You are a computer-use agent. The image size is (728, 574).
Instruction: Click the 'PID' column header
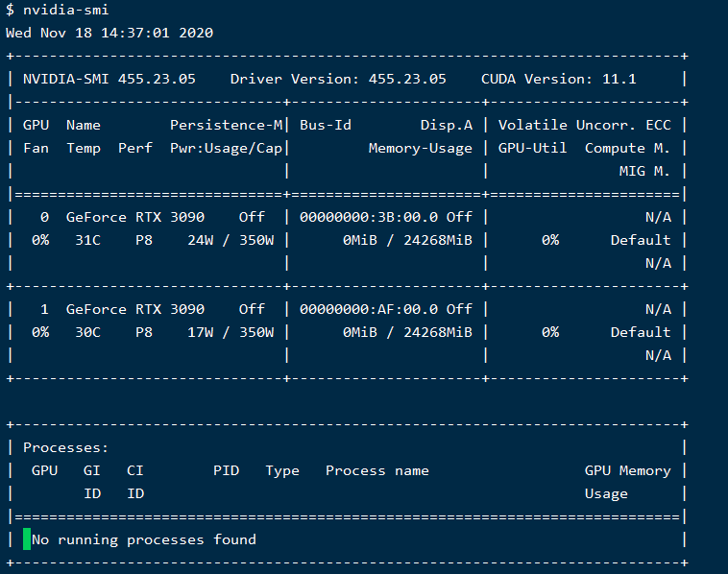coord(226,470)
